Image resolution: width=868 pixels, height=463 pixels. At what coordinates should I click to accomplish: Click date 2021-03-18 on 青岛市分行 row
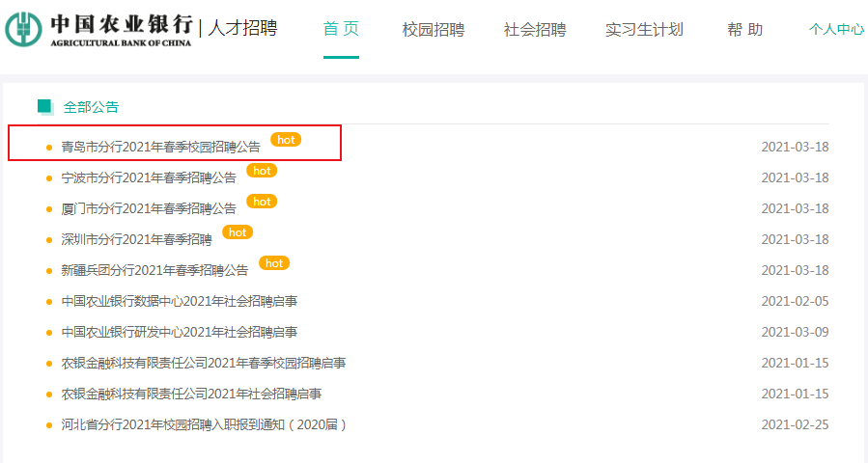pyautogui.click(x=795, y=148)
